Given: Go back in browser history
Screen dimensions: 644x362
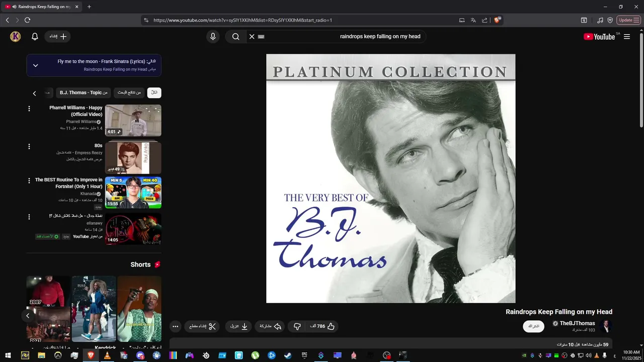Looking at the screenshot, I should pyautogui.click(x=8, y=20).
